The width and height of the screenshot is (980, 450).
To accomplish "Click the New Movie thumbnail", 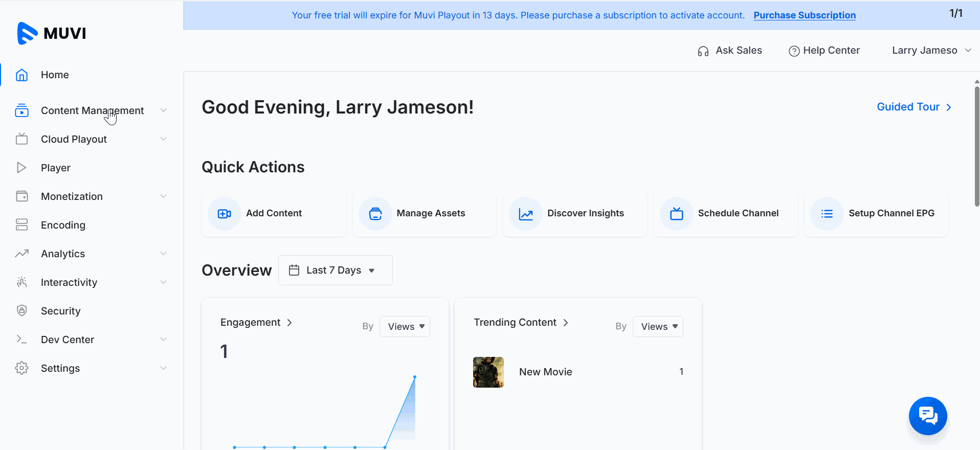I will tap(488, 372).
